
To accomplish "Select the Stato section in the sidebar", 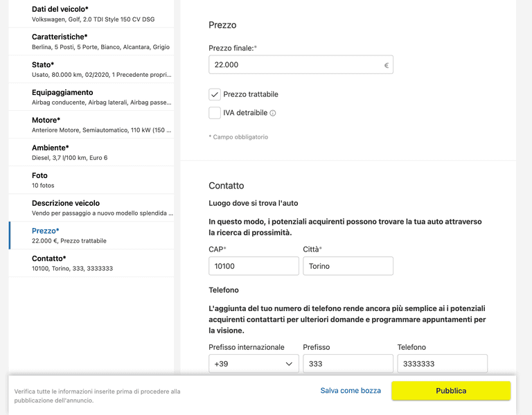I will coord(91,69).
